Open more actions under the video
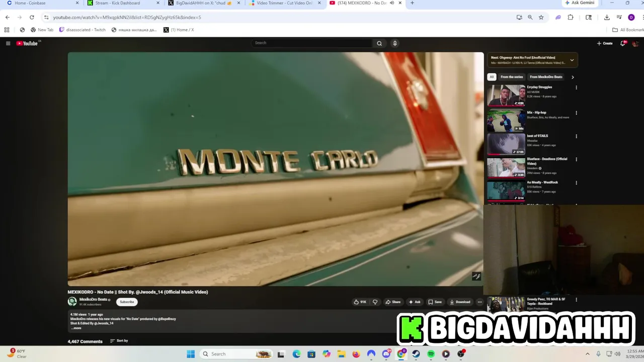 [x=479, y=302]
